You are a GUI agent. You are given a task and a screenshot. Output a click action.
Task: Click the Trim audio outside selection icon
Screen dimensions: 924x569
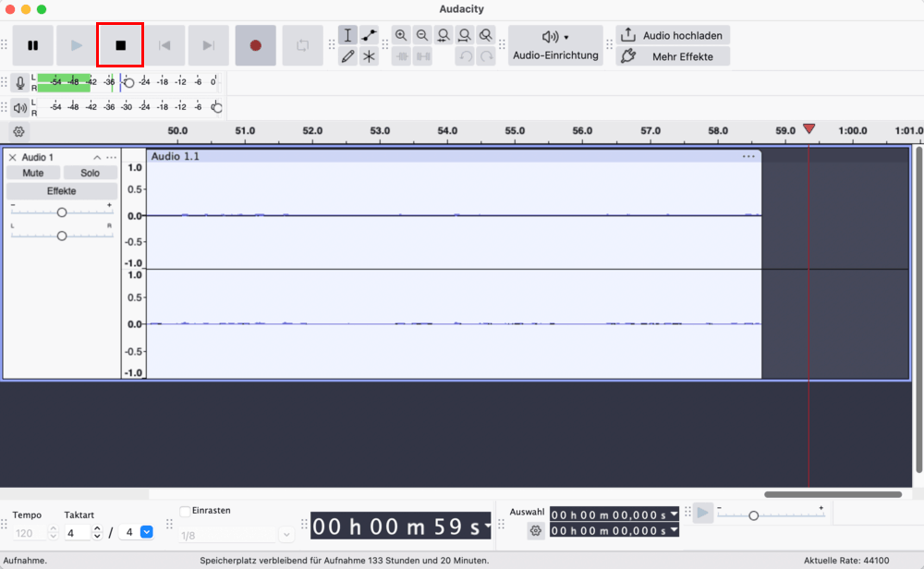pos(401,56)
